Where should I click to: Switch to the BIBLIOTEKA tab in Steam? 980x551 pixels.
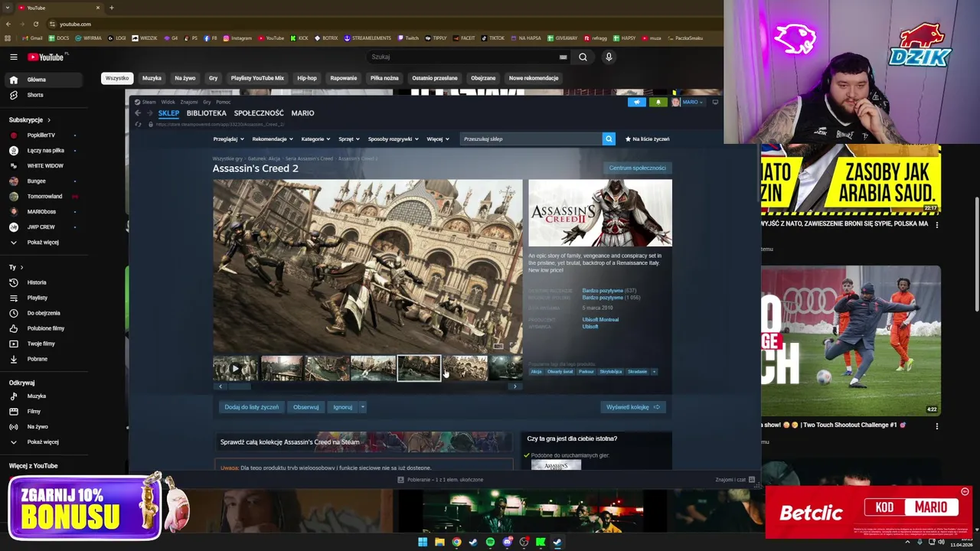(206, 113)
